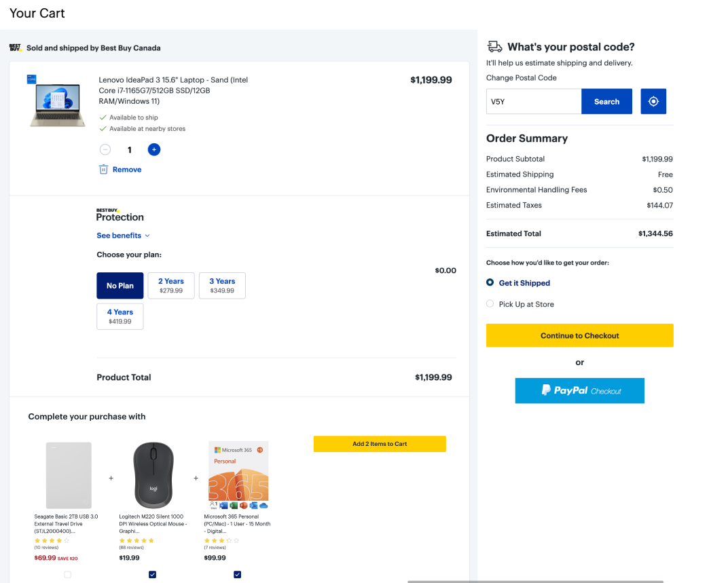
Task: Expand the See benefits section
Action: point(123,236)
